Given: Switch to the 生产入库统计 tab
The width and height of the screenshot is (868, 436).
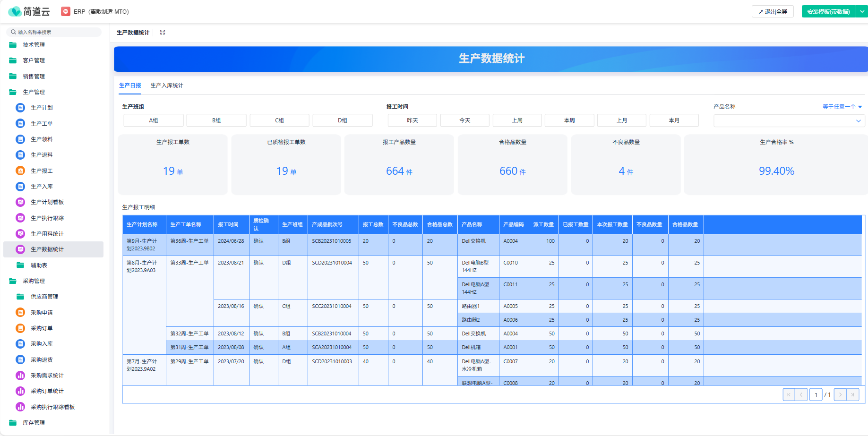Looking at the screenshot, I should point(167,85).
